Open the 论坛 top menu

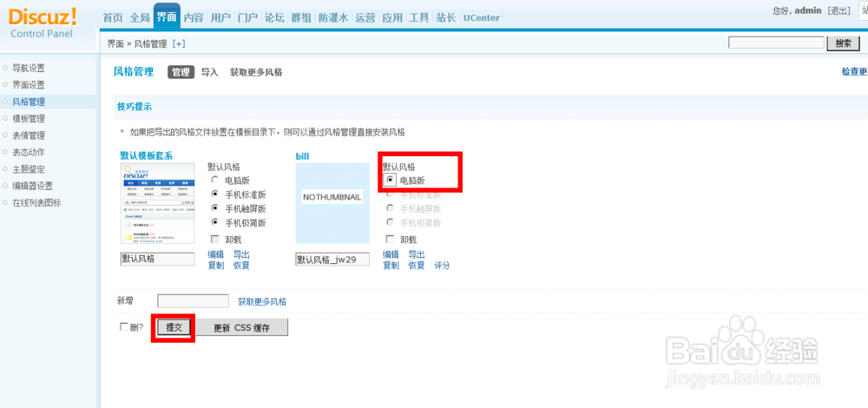coord(274,17)
